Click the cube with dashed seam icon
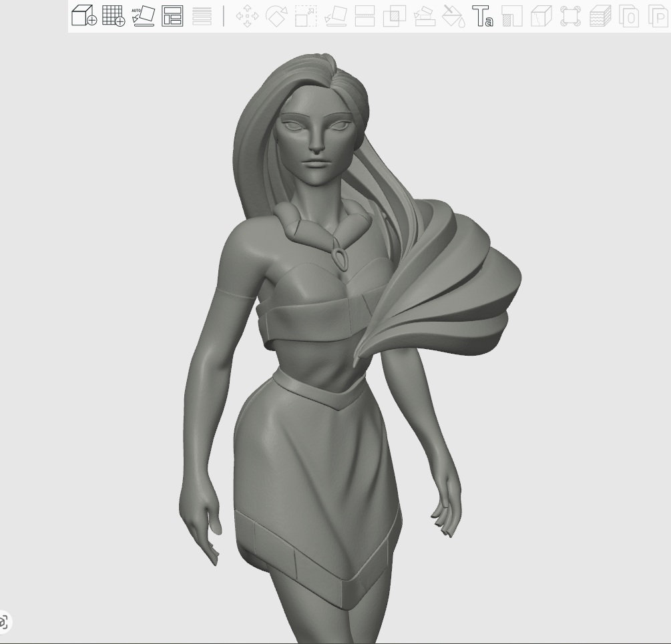This screenshot has width=671, height=644. 541,16
